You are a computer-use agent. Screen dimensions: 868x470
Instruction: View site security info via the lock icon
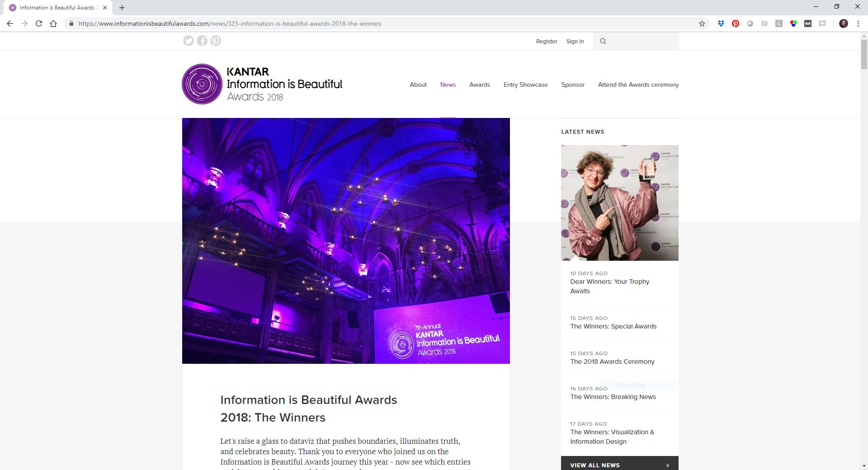coord(71,23)
